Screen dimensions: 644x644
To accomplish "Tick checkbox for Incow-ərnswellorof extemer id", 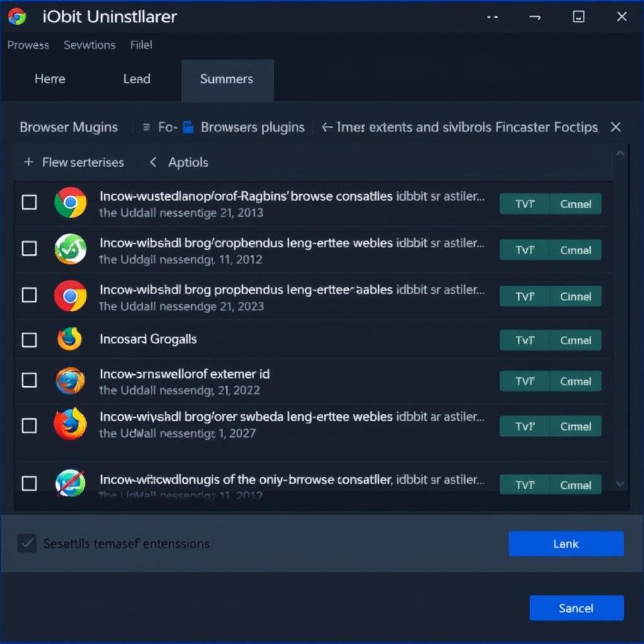I will tap(29, 380).
